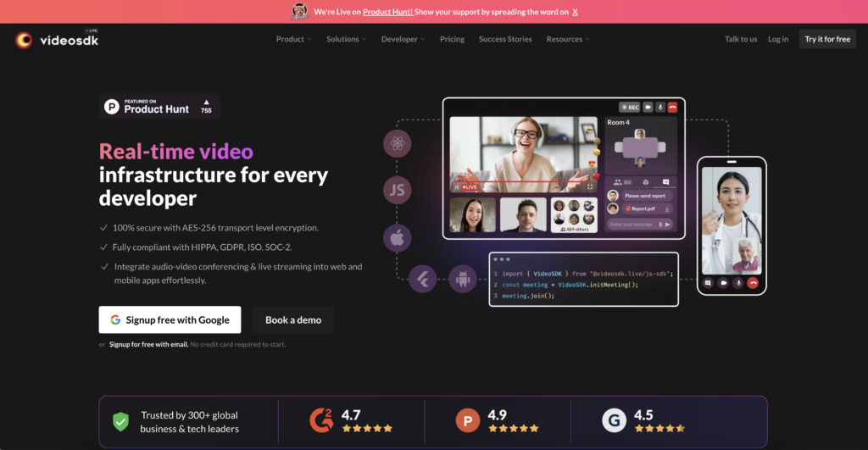Expand the Resources navigation dropdown

click(x=567, y=39)
